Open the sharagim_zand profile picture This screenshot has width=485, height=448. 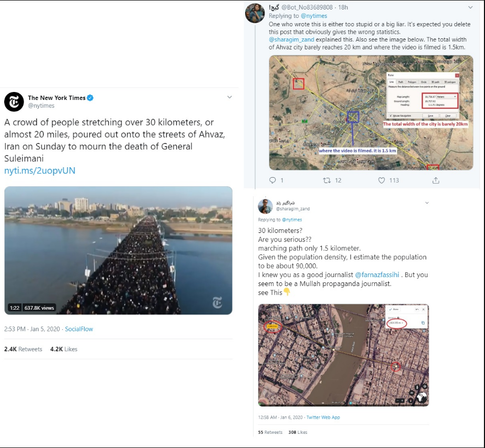(x=266, y=206)
